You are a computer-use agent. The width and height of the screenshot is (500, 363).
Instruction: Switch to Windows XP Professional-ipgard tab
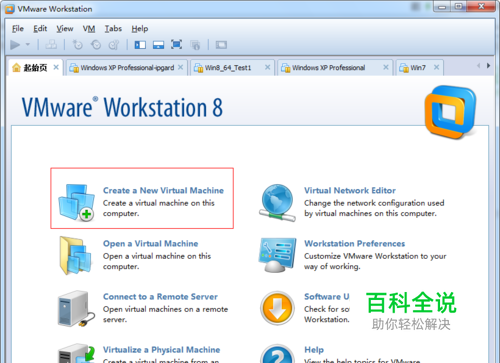(127, 68)
